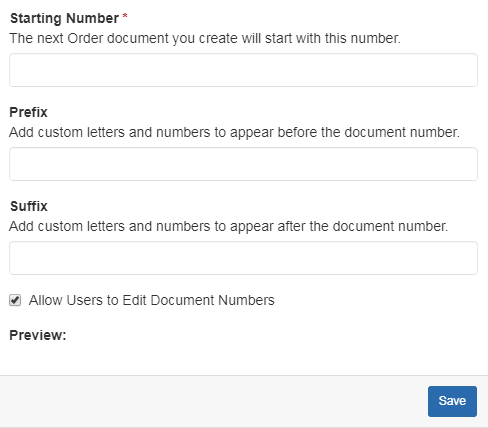Click the gray footer bar beside Save
Screen dimensions: 488x428
click(x=213, y=401)
